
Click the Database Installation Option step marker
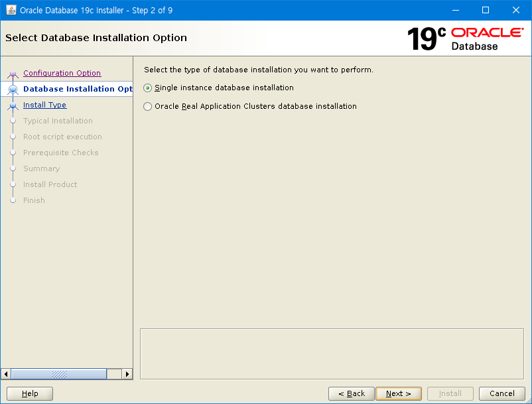pos(13,90)
